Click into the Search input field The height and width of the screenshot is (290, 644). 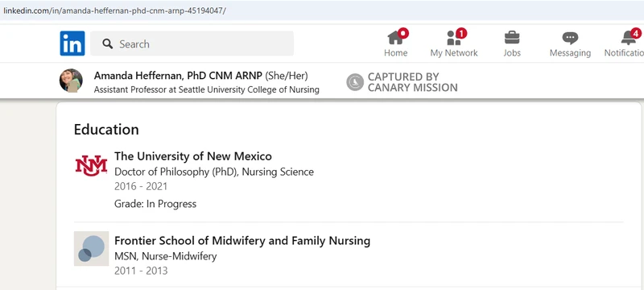(x=192, y=43)
